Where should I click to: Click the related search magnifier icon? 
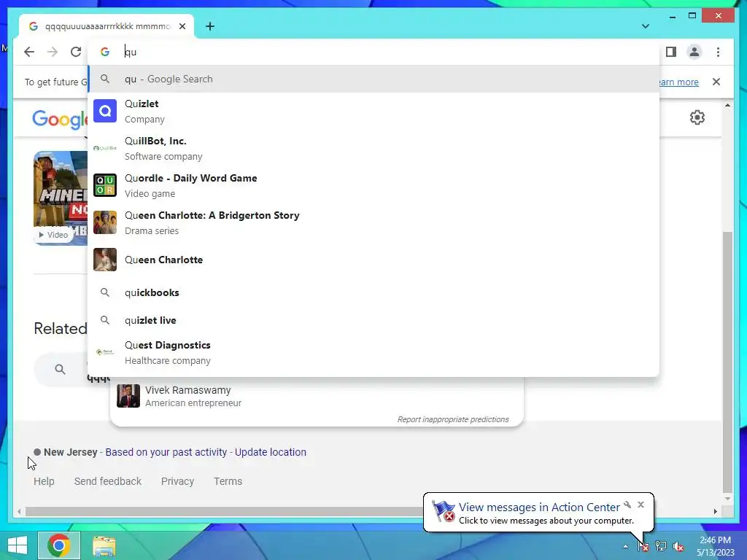(60, 369)
